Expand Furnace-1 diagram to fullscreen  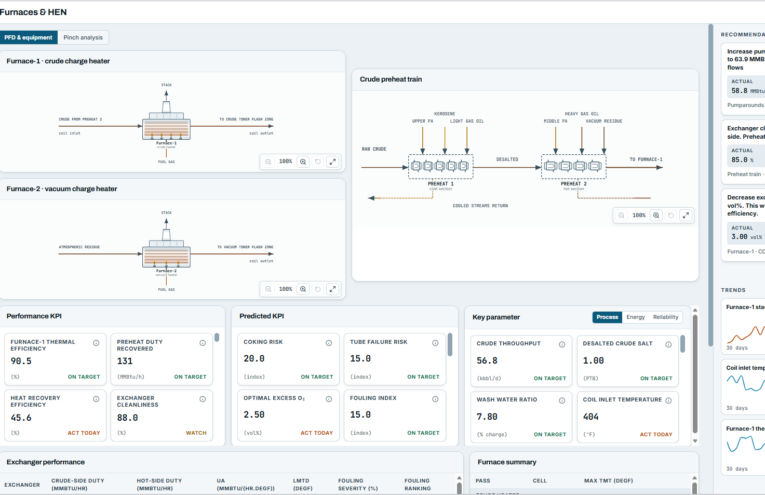tap(333, 161)
